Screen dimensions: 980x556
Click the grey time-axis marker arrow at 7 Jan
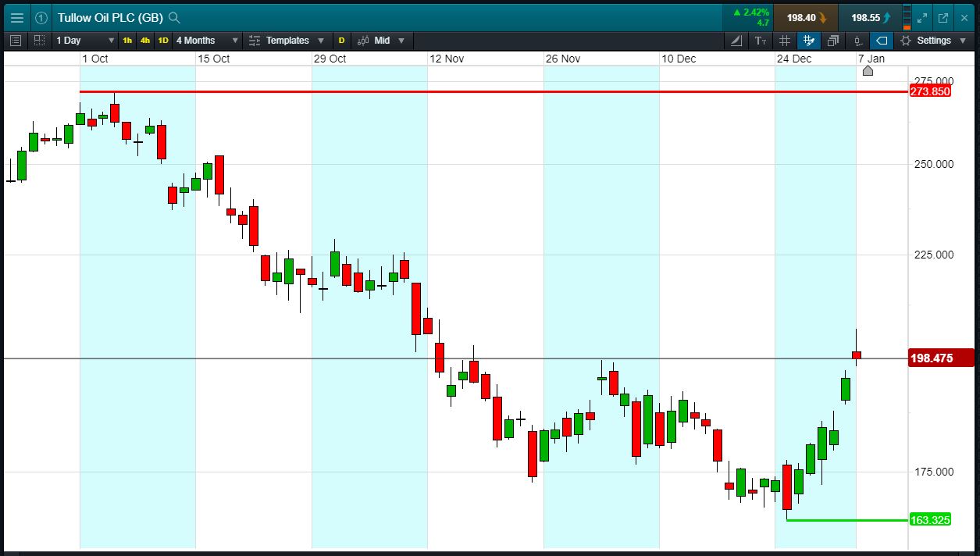[x=868, y=71]
